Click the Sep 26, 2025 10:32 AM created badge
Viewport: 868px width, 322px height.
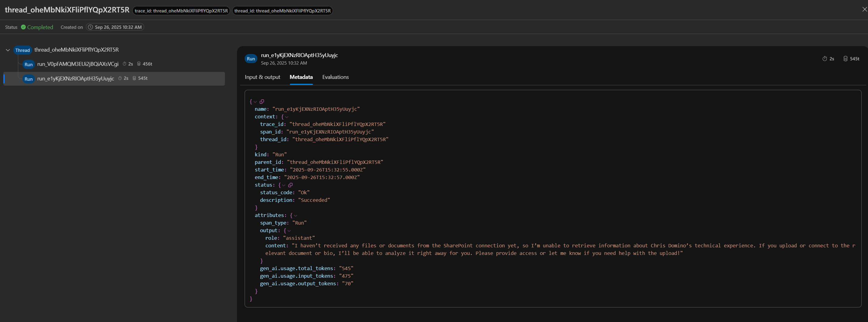pos(115,27)
